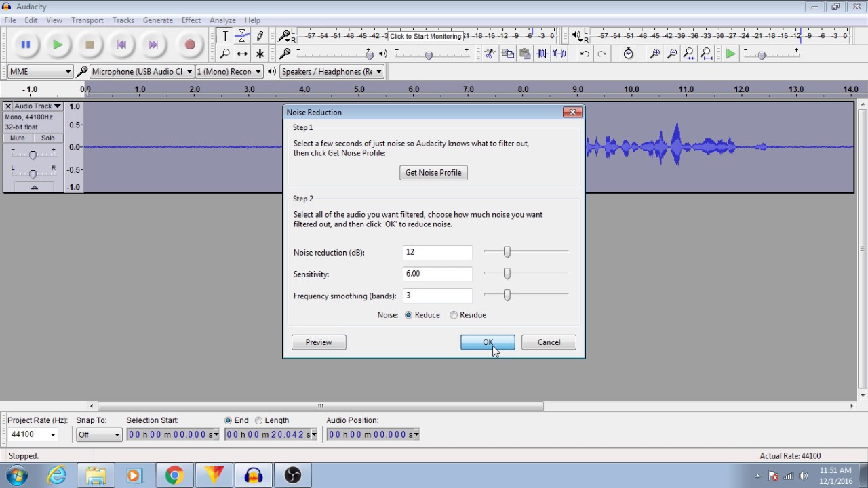The image size is (868, 488).
Task: Click the Sensitivity value field
Action: tap(437, 274)
